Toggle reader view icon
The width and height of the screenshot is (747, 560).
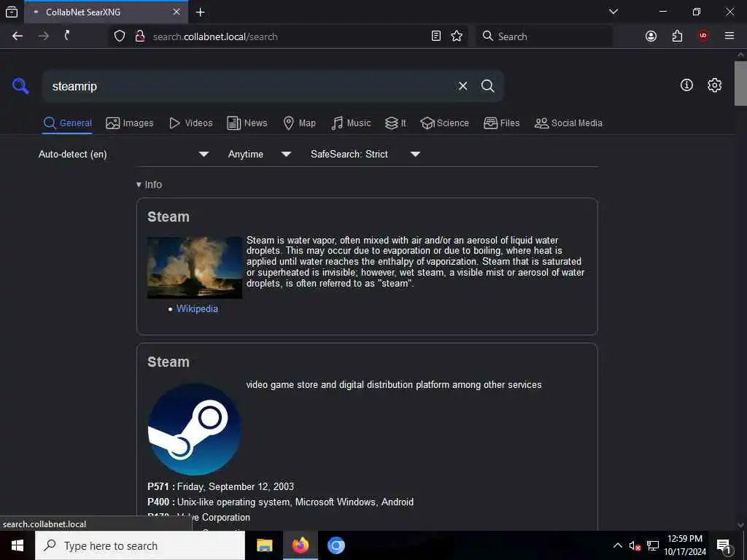click(x=436, y=36)
